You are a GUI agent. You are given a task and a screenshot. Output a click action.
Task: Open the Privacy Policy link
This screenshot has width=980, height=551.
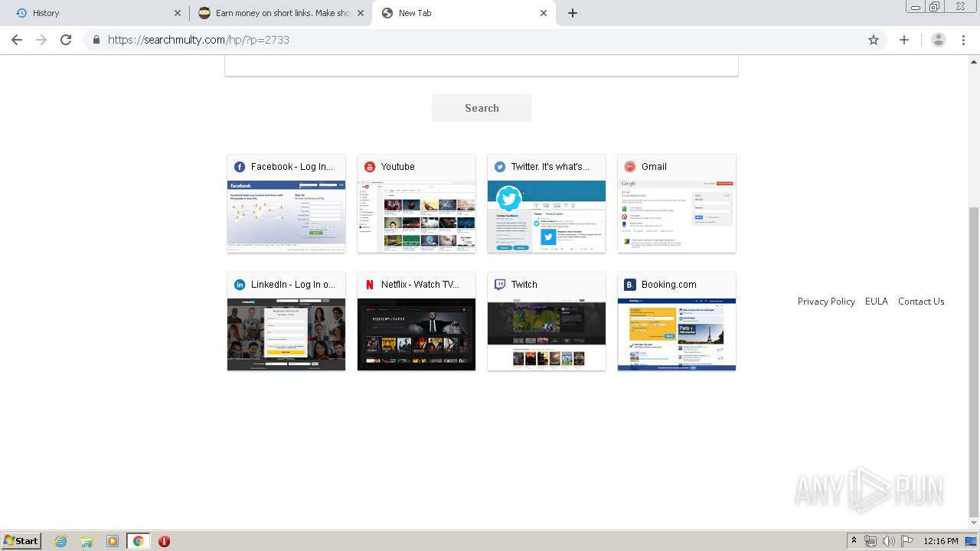[x=826, y=302]
